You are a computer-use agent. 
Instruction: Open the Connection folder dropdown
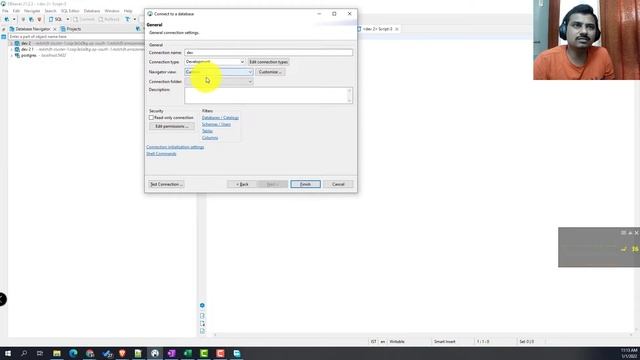(x=219, y=82)
